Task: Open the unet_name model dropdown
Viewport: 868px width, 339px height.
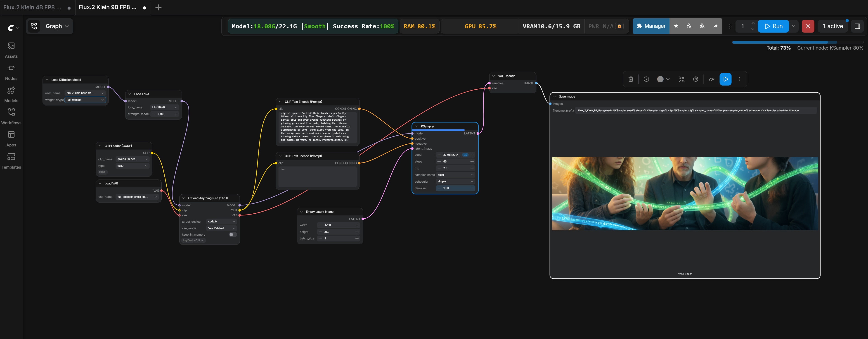Action: point(85,93)
